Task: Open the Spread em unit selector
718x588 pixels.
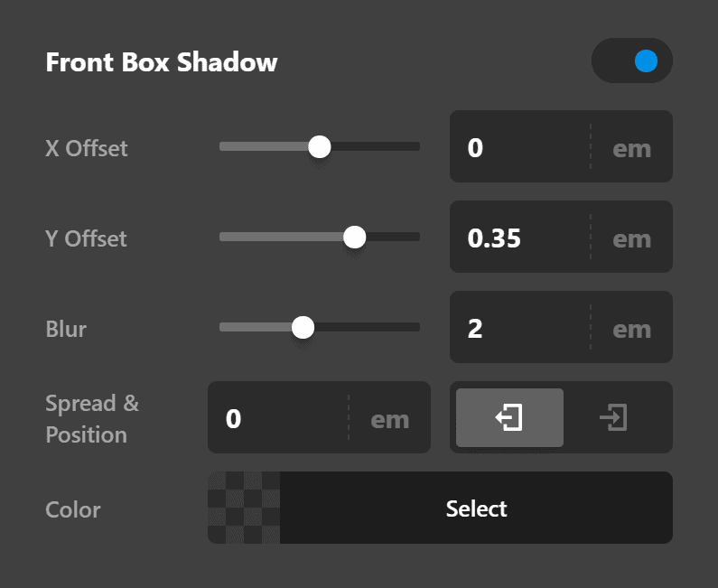Action: [389, 419]
